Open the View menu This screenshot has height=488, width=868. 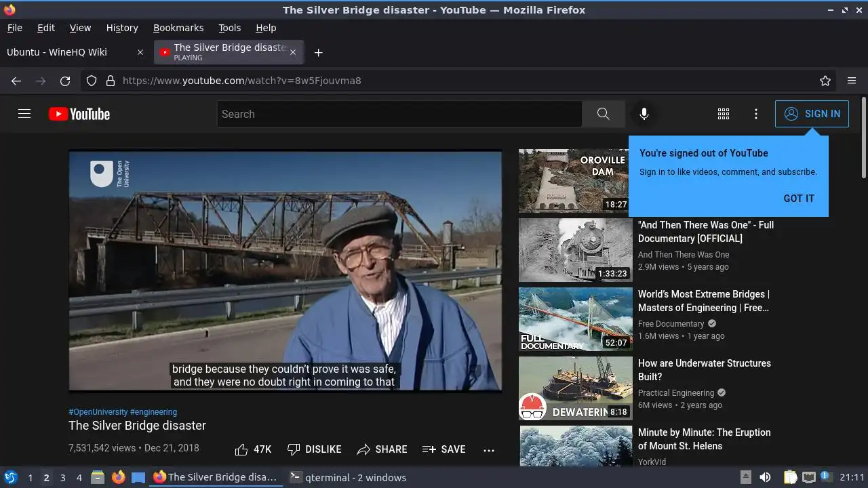pos(80,28)
